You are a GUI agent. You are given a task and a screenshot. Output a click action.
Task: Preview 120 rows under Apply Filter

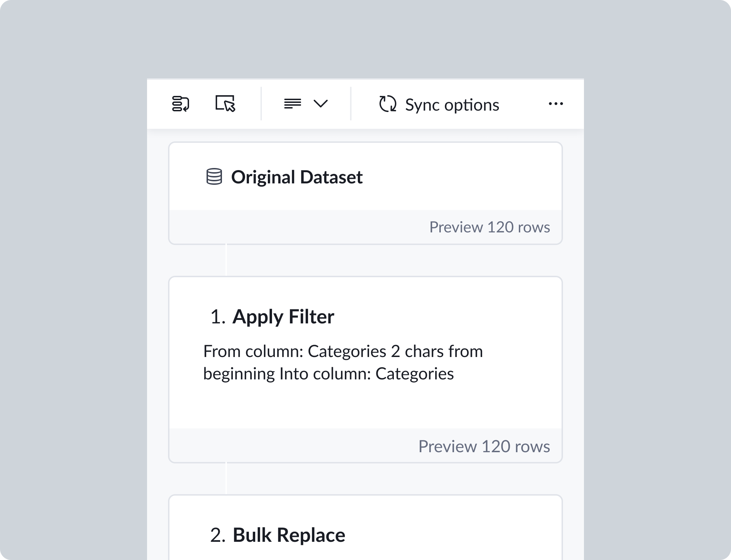[x=484, y=446]
